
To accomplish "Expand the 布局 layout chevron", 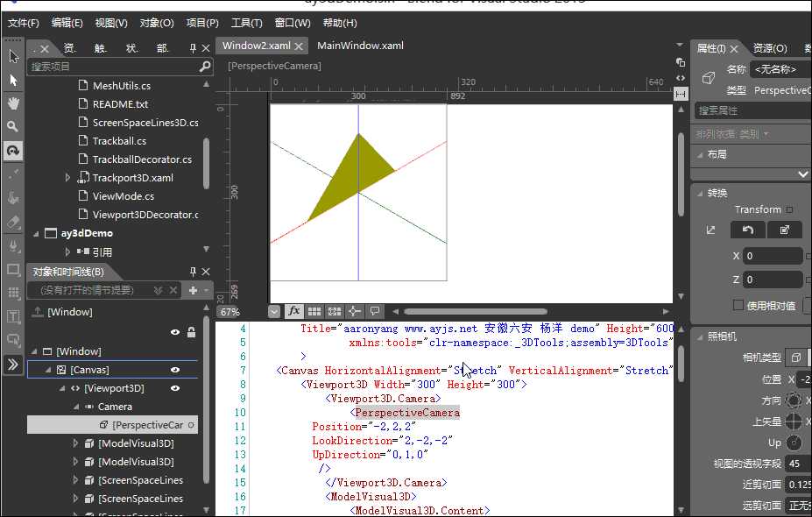I will click(802, 174).
